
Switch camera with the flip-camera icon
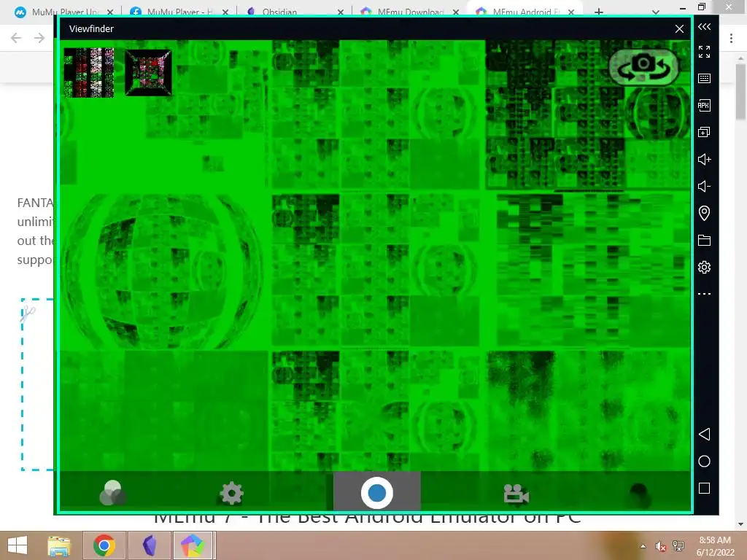click(643, 68)
